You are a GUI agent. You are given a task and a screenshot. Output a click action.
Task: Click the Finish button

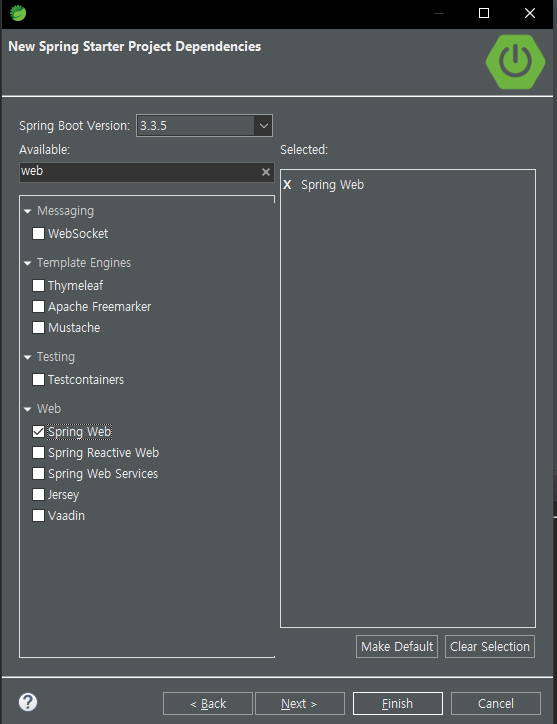[x=398, y=703]
